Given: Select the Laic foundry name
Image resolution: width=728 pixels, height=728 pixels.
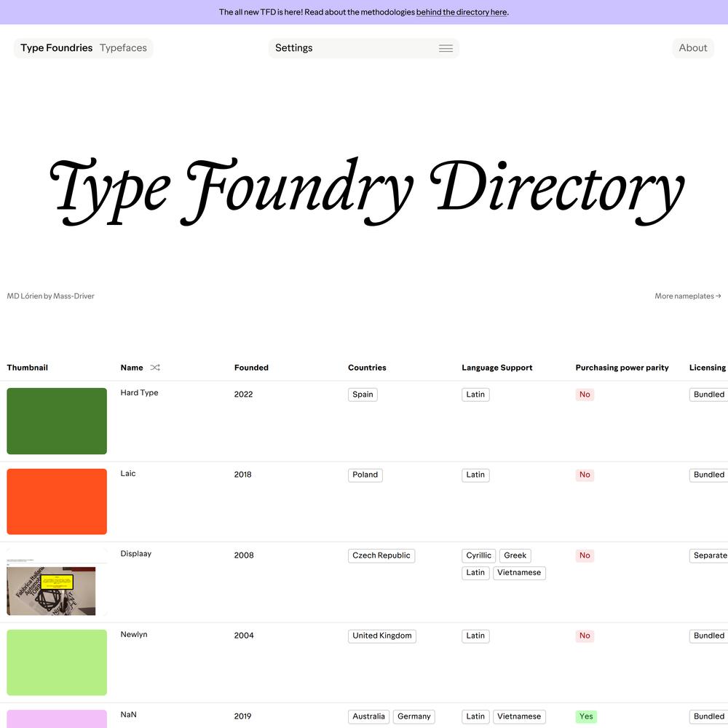Looking at the screenshot, I should coord(128,473).
